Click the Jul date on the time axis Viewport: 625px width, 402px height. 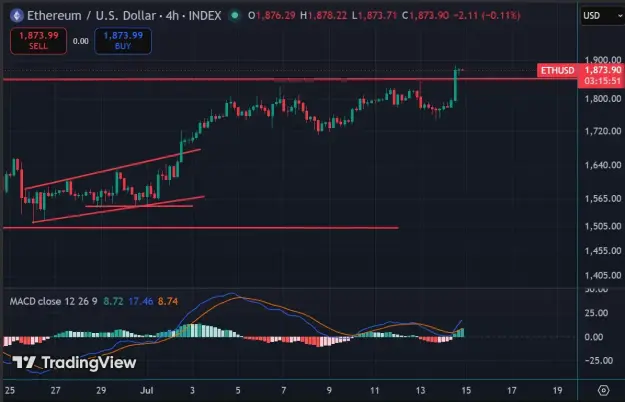click(147, 390)
